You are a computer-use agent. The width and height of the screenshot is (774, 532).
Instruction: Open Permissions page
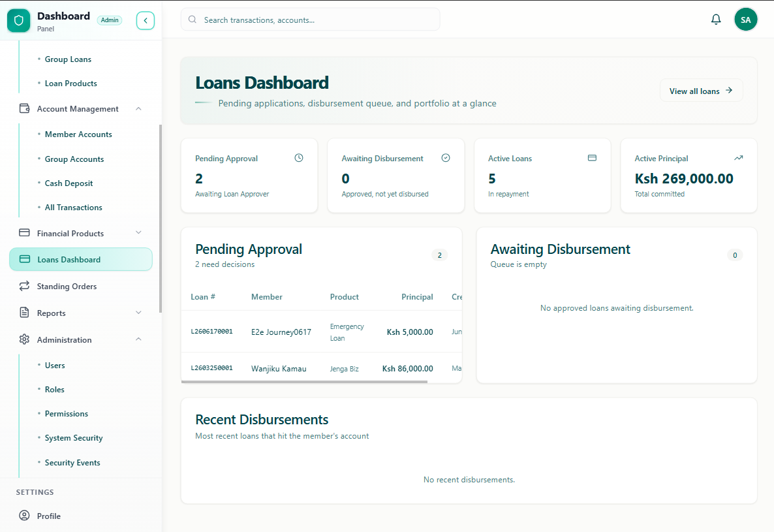66,414
